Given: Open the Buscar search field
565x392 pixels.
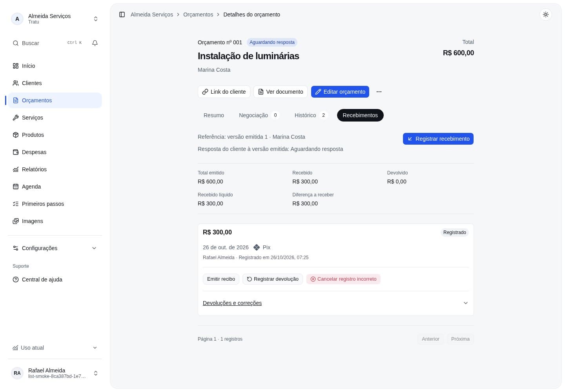Looking at the screenshot, I should (47, 43).
